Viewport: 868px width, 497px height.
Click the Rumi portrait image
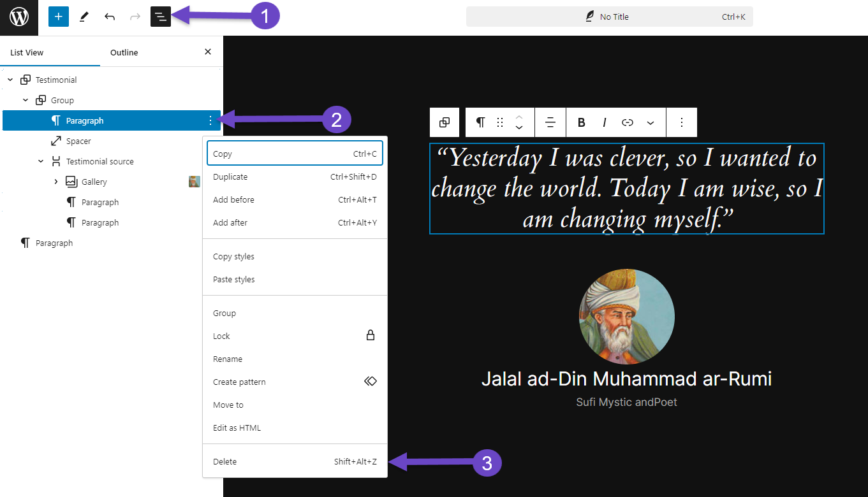[626, 316]
